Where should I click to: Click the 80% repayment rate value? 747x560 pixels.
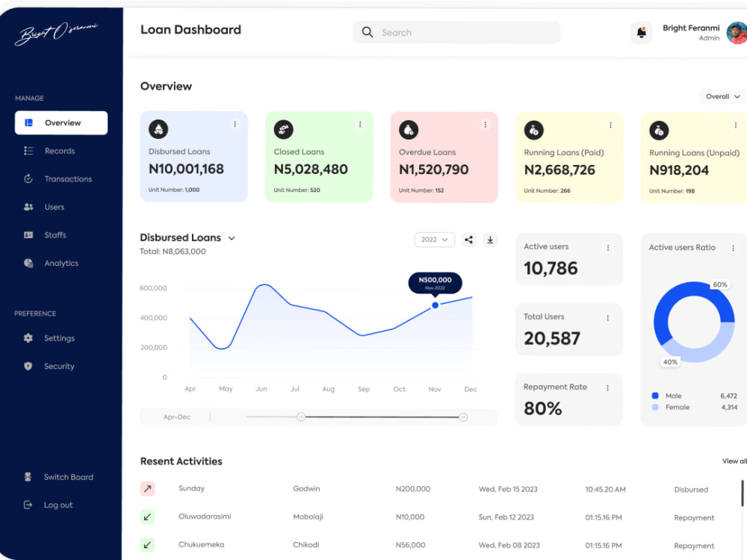point(543,408)
